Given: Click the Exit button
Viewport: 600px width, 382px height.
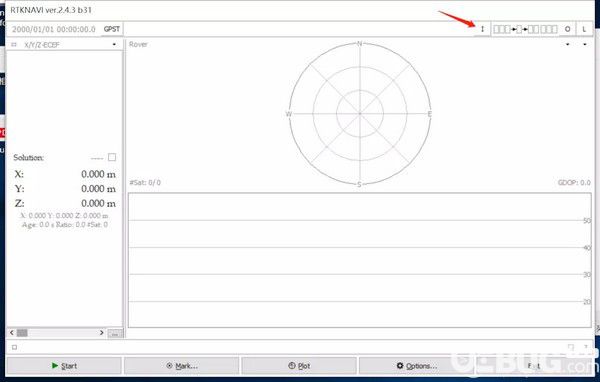Looking at the screenshot, I should pyautogui.click(x=534, y=366).
